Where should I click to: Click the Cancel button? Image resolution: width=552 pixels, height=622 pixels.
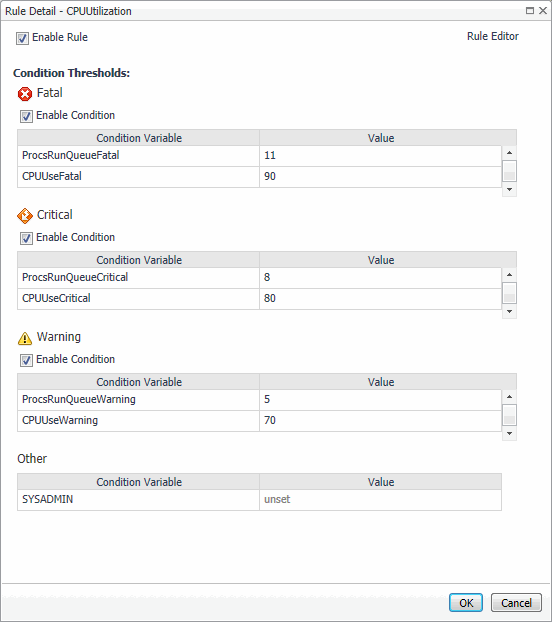click(516, 603)
